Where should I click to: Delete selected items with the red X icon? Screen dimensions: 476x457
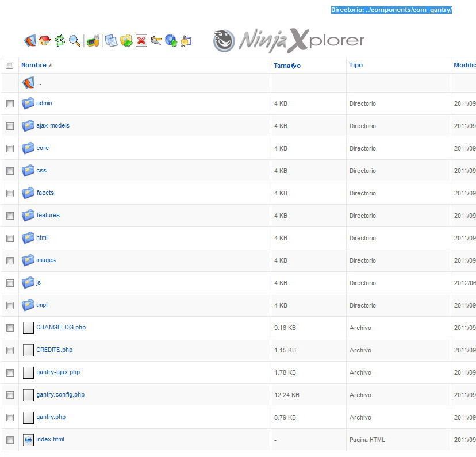coord(141,41)
